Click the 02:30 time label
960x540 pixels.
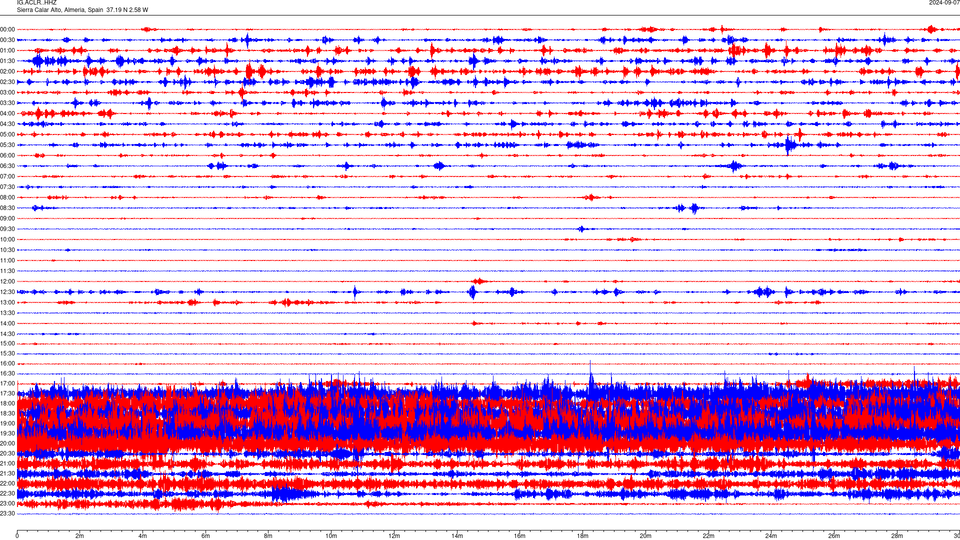(x=7, y=82)
